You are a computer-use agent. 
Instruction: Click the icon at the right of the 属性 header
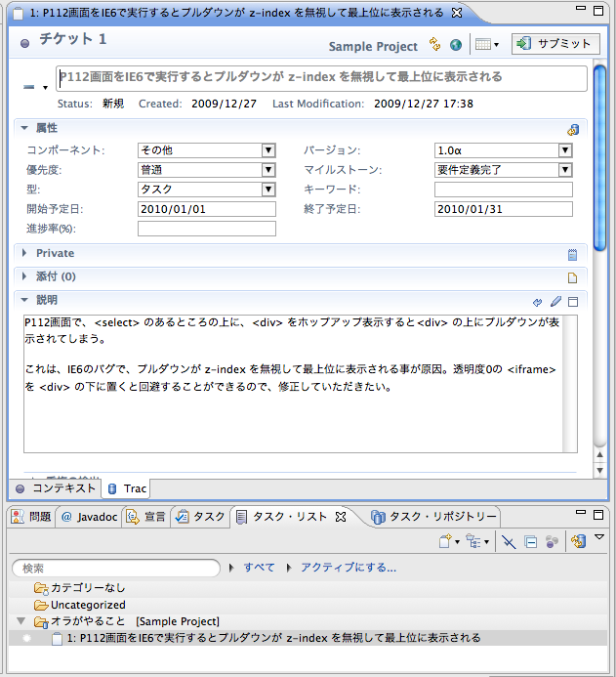pos(573,129)
